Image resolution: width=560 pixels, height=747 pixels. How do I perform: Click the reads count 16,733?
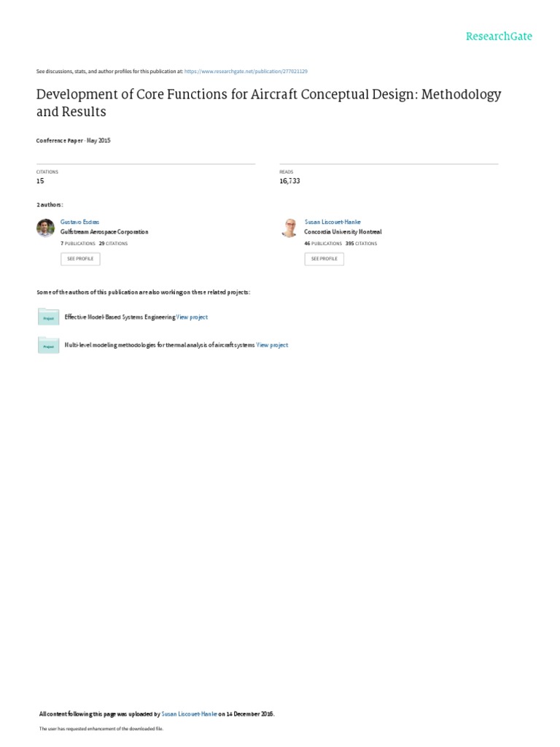(x=289, y=181)
